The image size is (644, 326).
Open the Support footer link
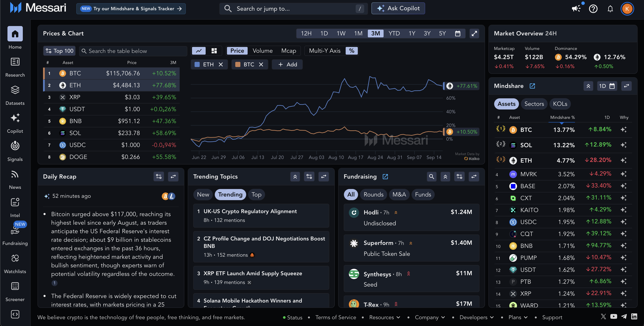pos(552,317)
